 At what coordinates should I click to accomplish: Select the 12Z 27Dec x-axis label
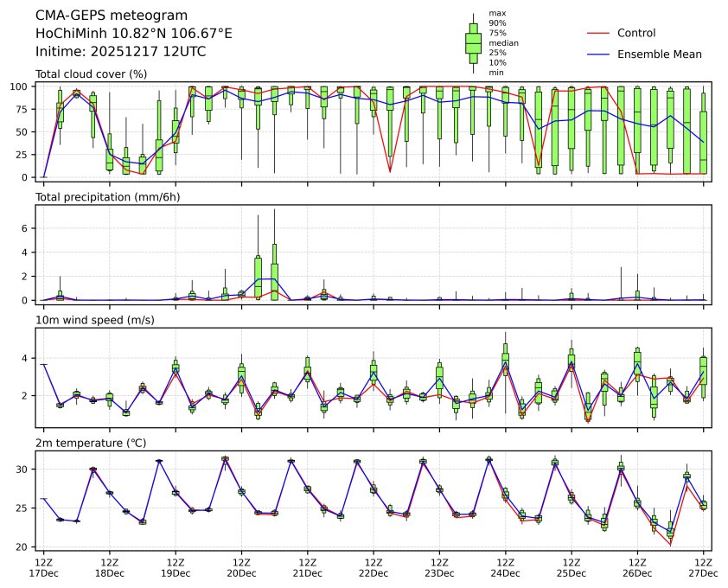tap(703, 566)
